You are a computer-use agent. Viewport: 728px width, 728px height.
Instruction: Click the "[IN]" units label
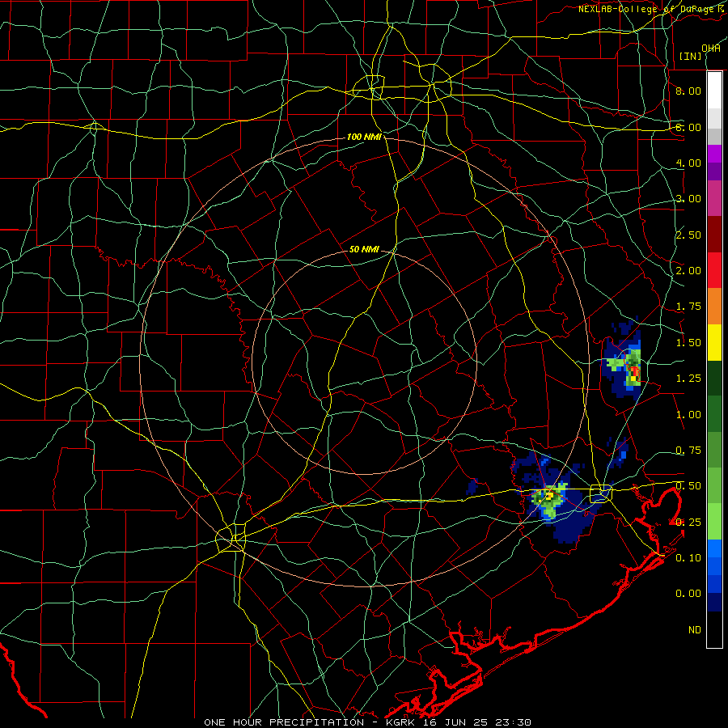690,56
